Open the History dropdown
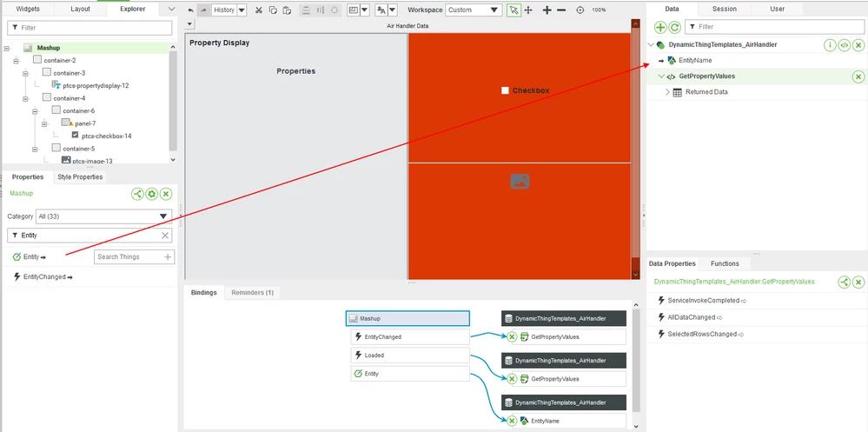Screen dimensions: 868x432 pos(242,10)
